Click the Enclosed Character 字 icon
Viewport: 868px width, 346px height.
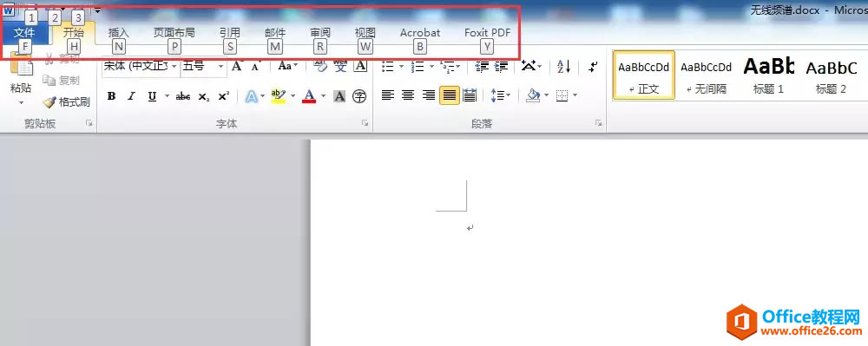tap(360, 97)
